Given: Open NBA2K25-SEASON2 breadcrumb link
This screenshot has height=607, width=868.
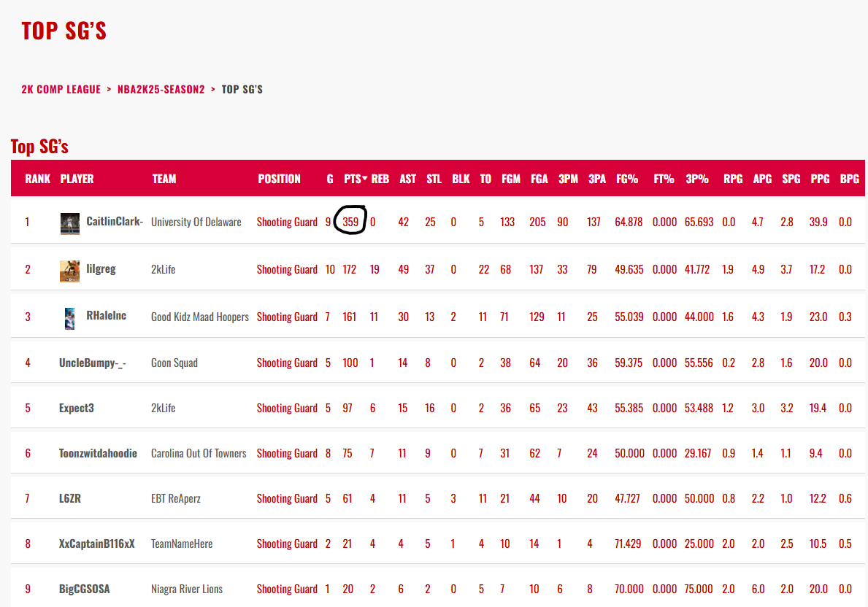Looking at the screenshot, I should click(162, 89).
